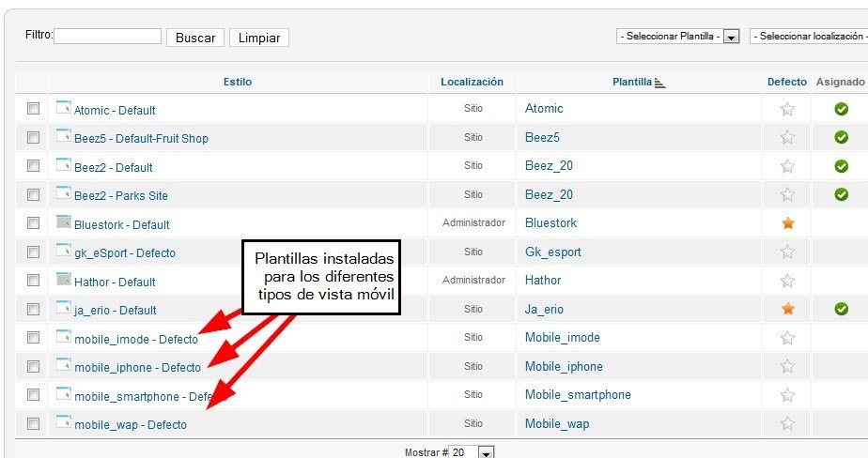Open the Gk_esport template link

[x=553, y=252]
